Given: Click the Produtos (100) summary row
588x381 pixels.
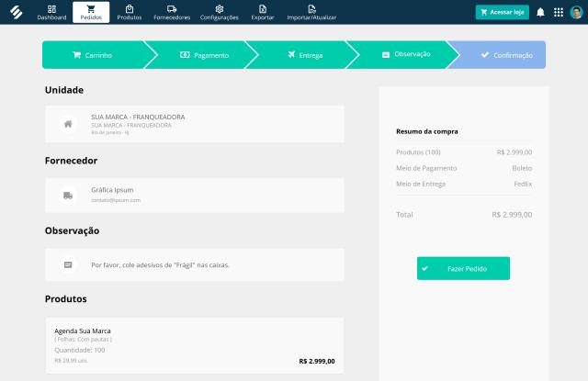Looking at the screenshot, I should pos(464,152).
